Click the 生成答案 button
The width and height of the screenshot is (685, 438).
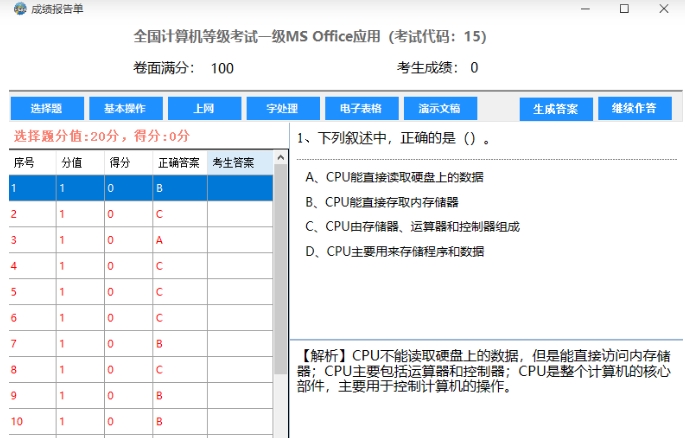pyautogui.click(x=556, y=109)
